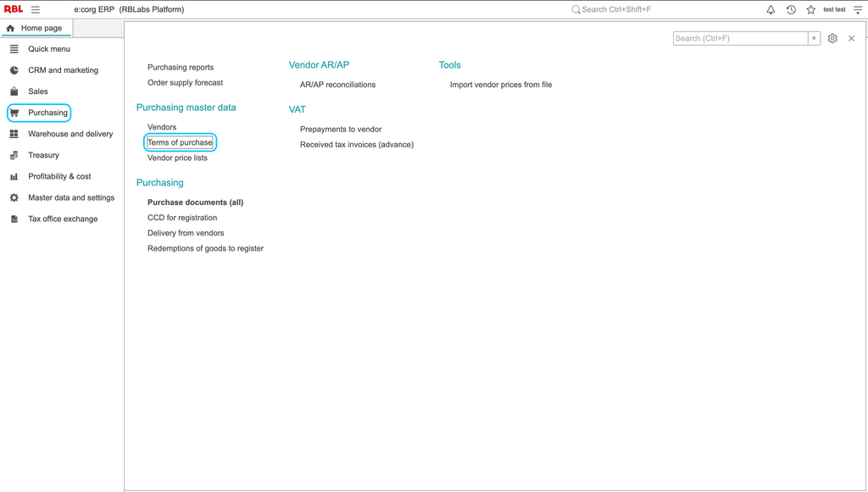Click the Sales bag icon
This screenshot has height=492, width=868.
coord(14,91)
